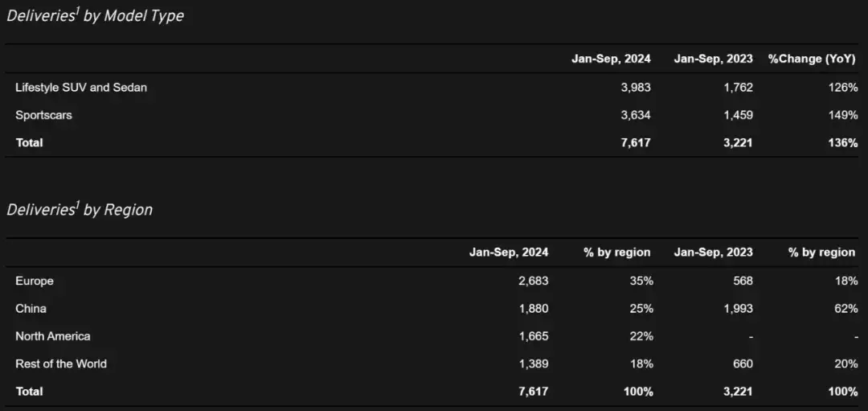This screenshot has width=868, height=411.
Task: Click the 3,983 deliveries value
Action: coord(636,87)
